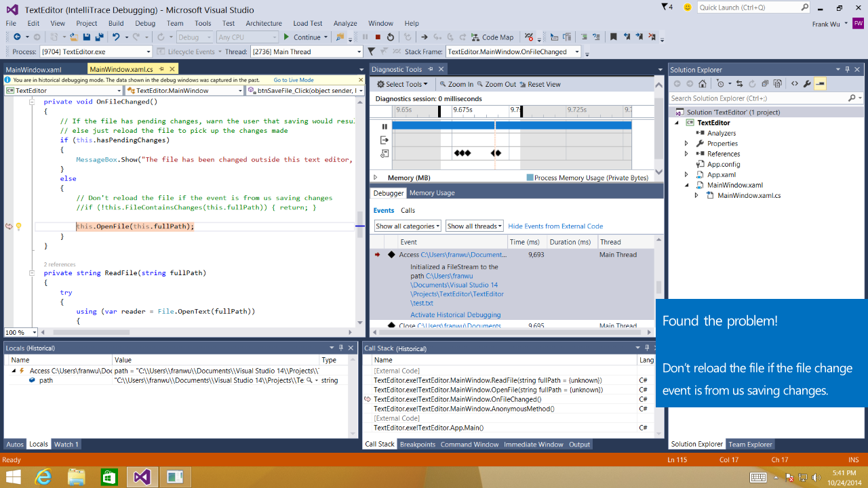Toggle auto-hide pin on Locals panel
Screen dimensions: 868x488
coord(341,348)
